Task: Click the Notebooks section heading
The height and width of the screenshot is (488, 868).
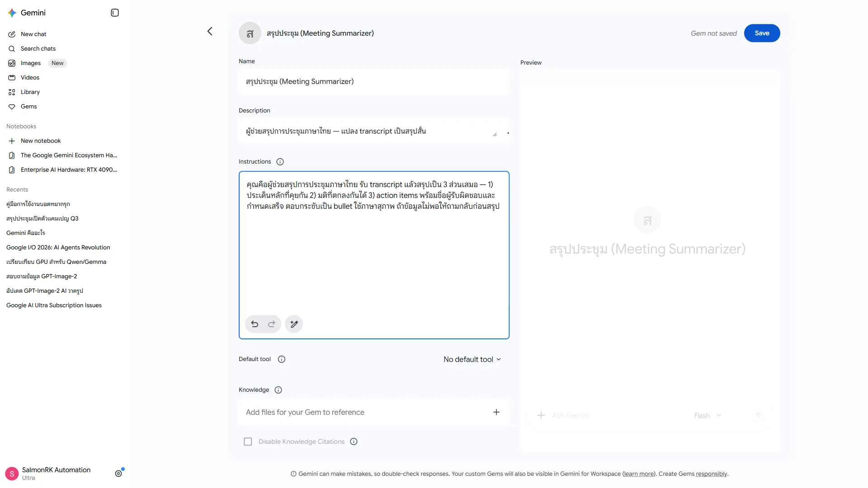Action: (21, 127)
